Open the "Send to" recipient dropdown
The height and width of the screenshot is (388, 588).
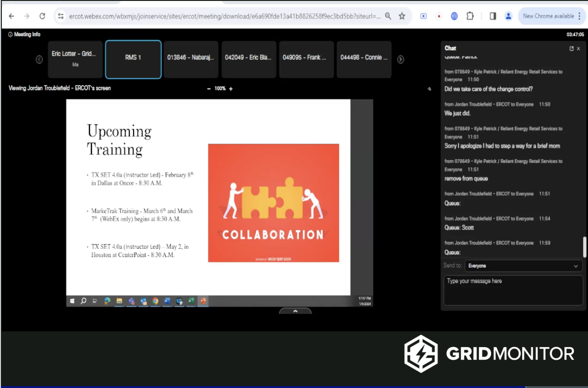(x=523, y=266)
